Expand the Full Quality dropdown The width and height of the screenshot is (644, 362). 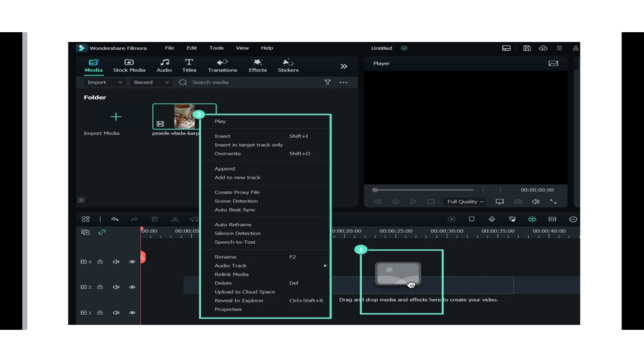click(465, 202)
